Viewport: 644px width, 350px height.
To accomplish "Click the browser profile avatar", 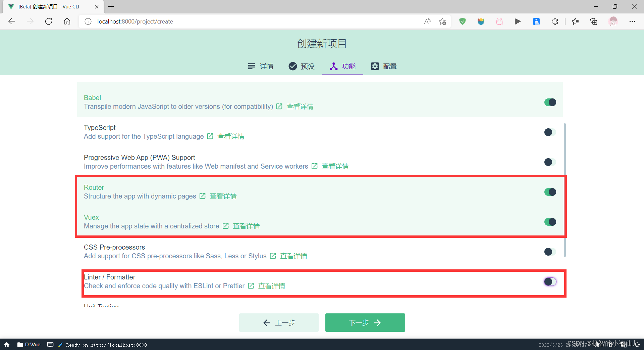I will point(613,21).
